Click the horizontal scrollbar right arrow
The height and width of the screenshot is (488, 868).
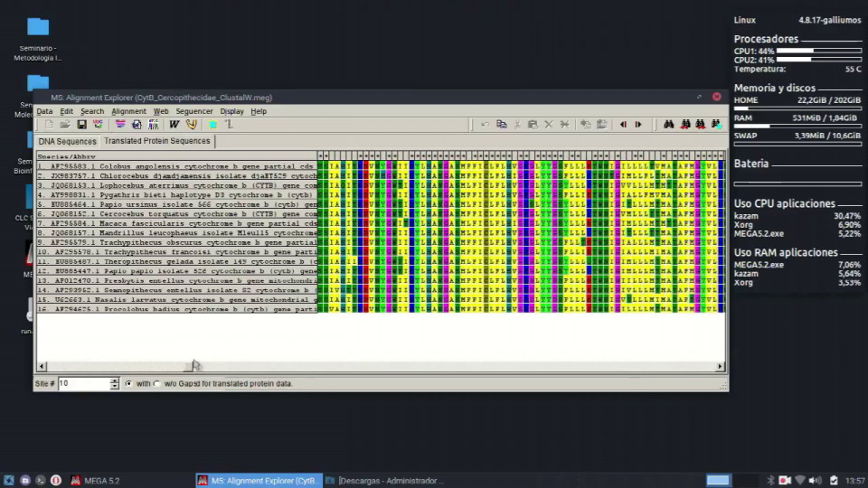[721, 366]
